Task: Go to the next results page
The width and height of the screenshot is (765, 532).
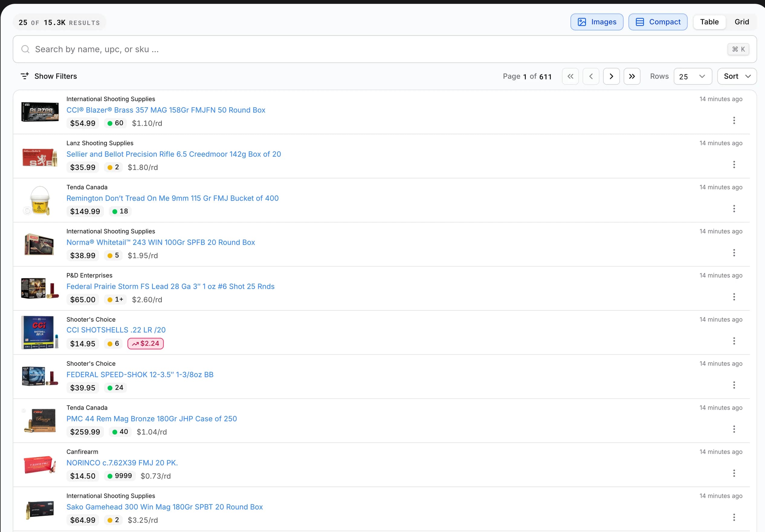Action: point(611,76)
